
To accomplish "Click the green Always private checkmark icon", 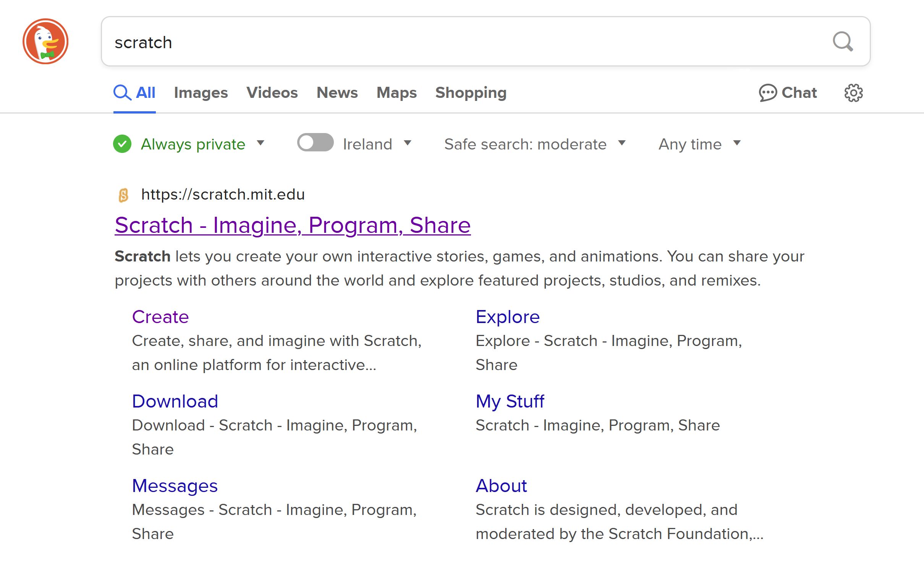I will (122, 144).
